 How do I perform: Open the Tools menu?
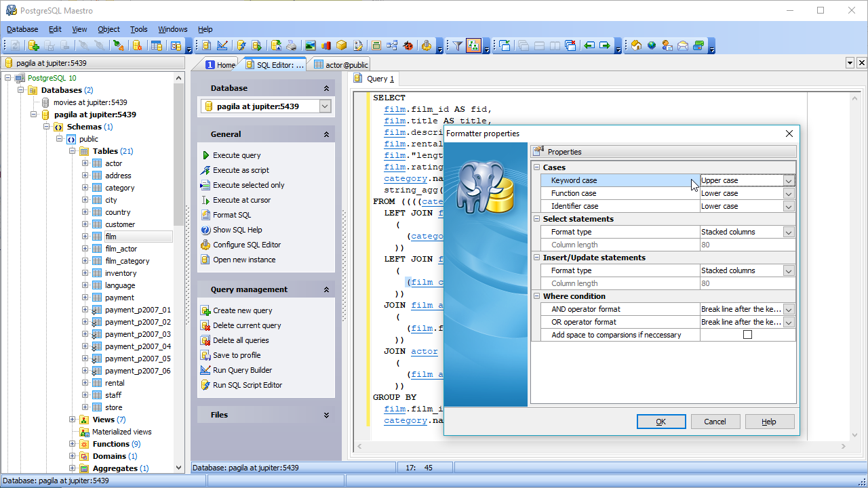(138, 29)
